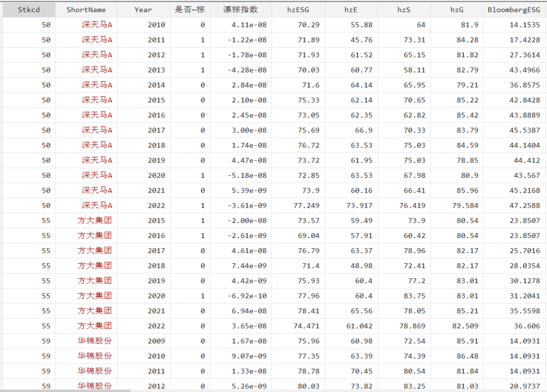Click the 31.2041 cell
The width and height of the screenshot is (547, 392).
(x=514, y=296)
